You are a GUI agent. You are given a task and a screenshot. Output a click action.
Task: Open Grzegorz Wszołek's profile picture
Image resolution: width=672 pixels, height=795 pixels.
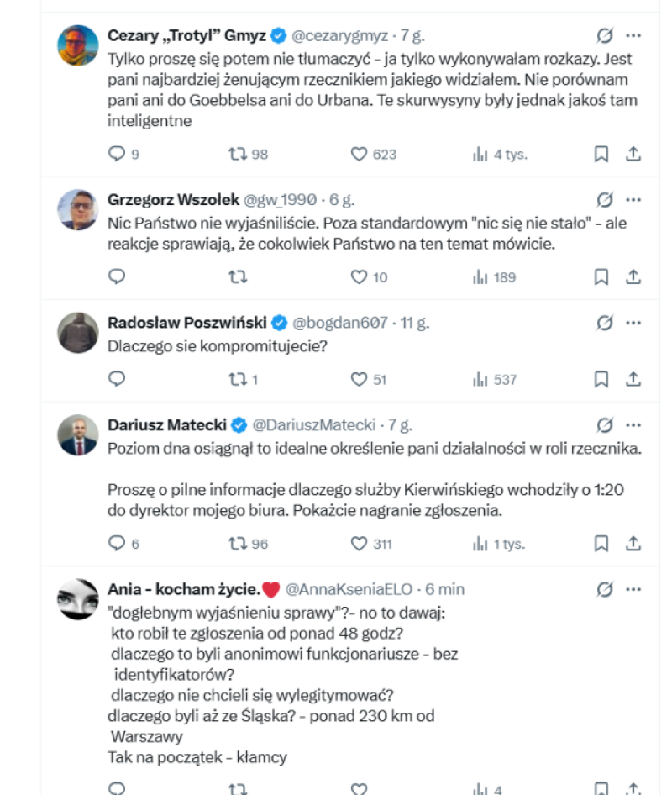(77, 210)
